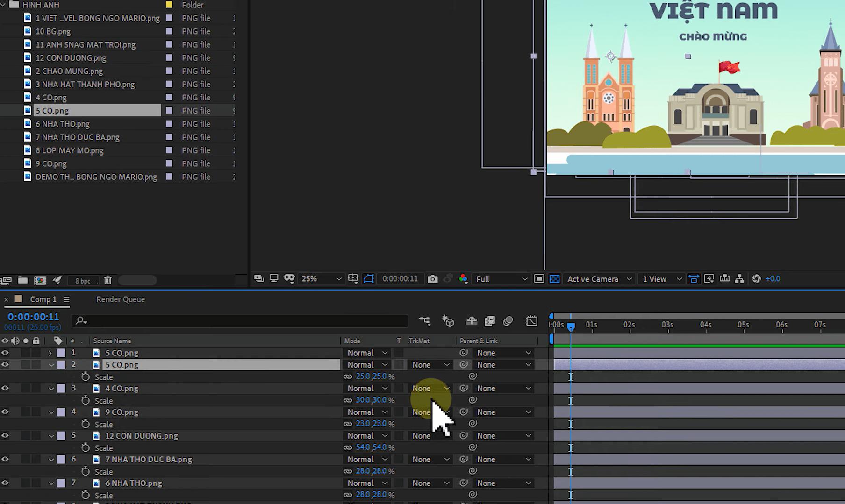Delete selected item with the trash icon
This screenshot has width=845, height=504.
coord(107,280)
